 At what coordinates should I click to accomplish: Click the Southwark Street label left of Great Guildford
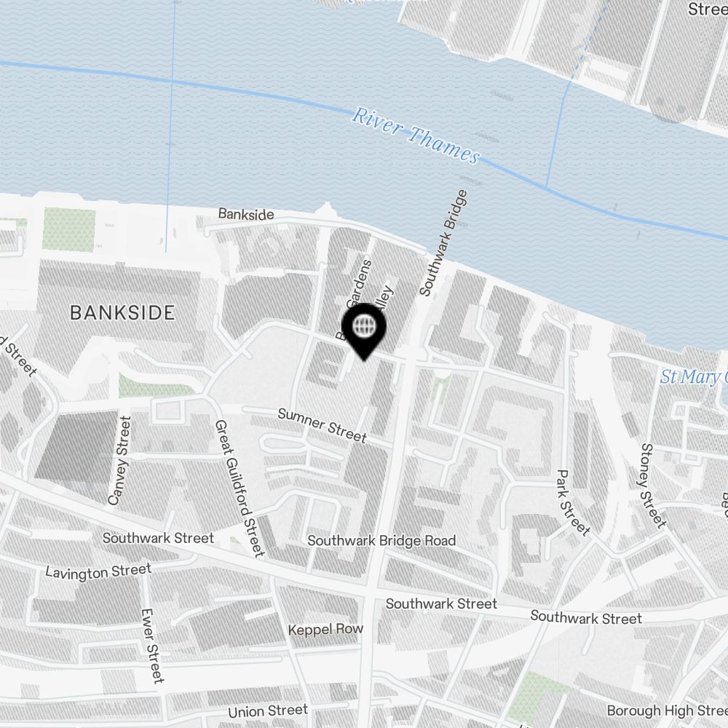tap(158, 538)
